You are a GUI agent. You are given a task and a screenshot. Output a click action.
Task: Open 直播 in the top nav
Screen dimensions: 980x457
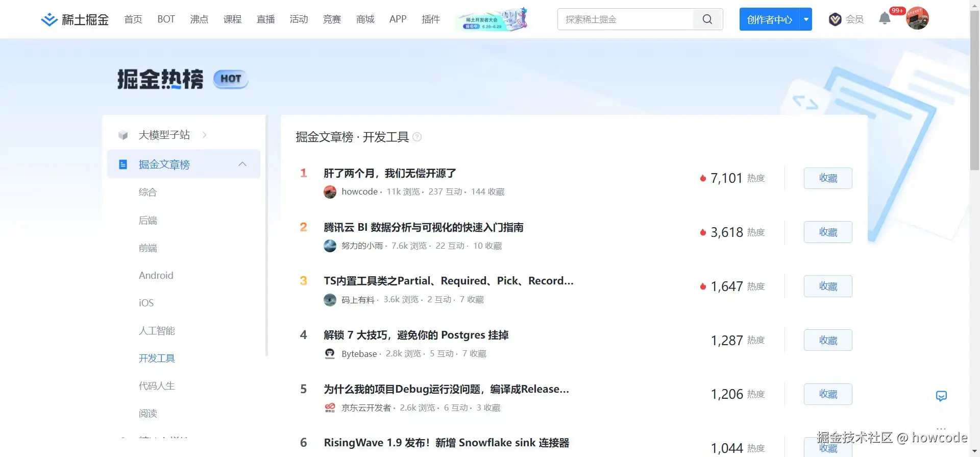tap(265, 19)
